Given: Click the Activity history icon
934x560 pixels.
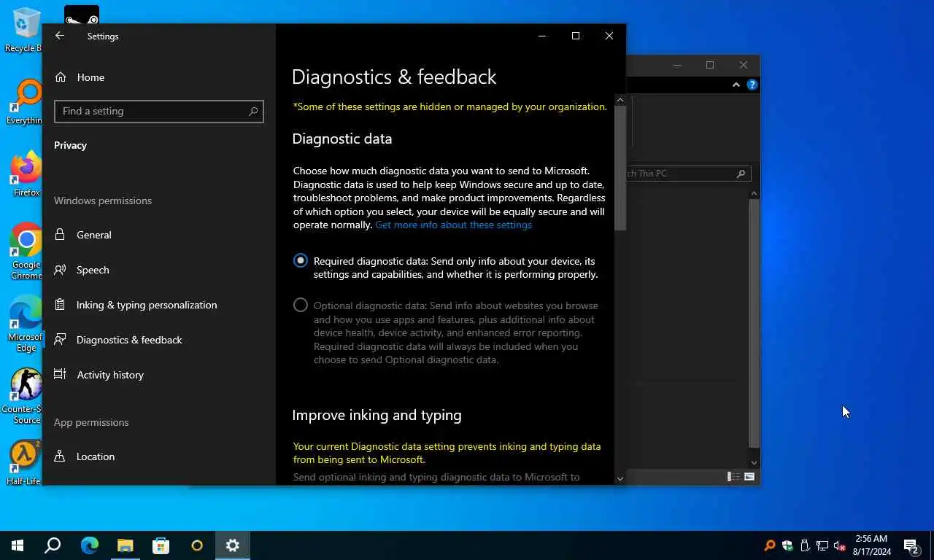Looking at the screenshot, I should pyautogui.click(x=61, y=375).
